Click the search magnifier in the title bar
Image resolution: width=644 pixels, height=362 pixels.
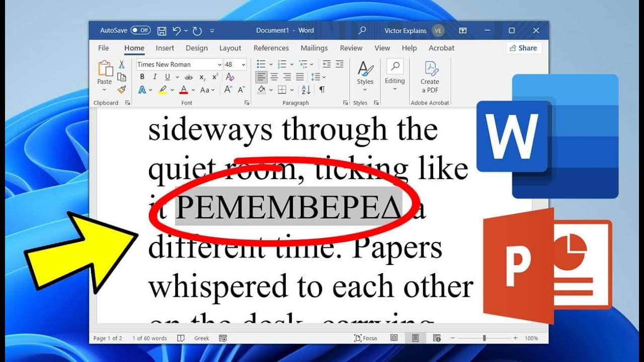click(362, 30)
